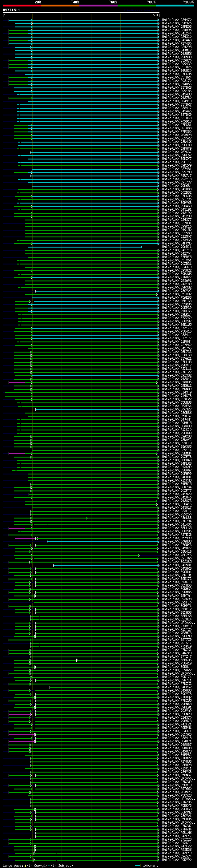
Task: Open the UniRef100_Q9M3Z5 hit label
Action: (x=177, y=23)
